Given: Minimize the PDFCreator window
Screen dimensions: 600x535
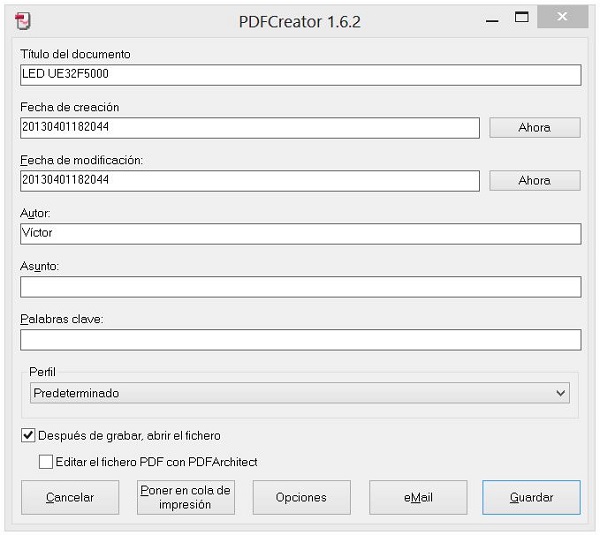Looking at the screenshot, I should click(x=492, y=21).
